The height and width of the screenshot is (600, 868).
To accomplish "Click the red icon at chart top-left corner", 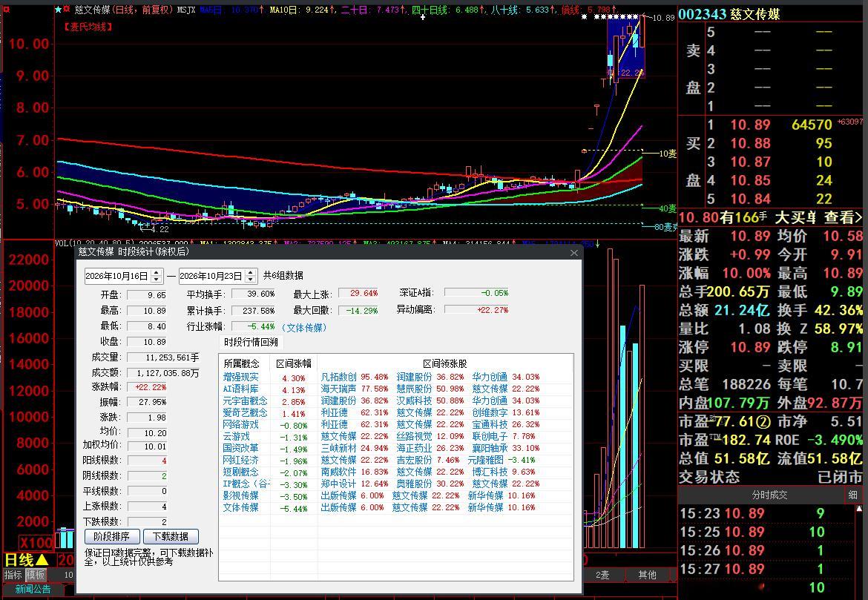I will (5, 9).
